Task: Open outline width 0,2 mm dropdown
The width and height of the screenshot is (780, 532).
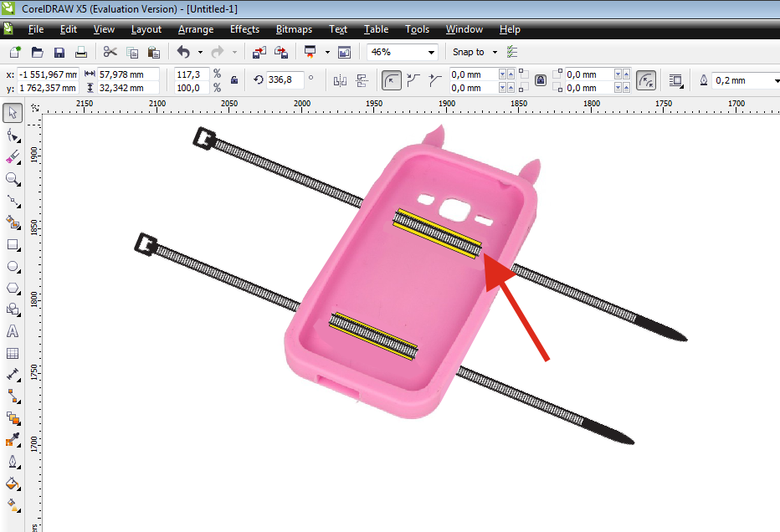Action: (x=774, y=80)
